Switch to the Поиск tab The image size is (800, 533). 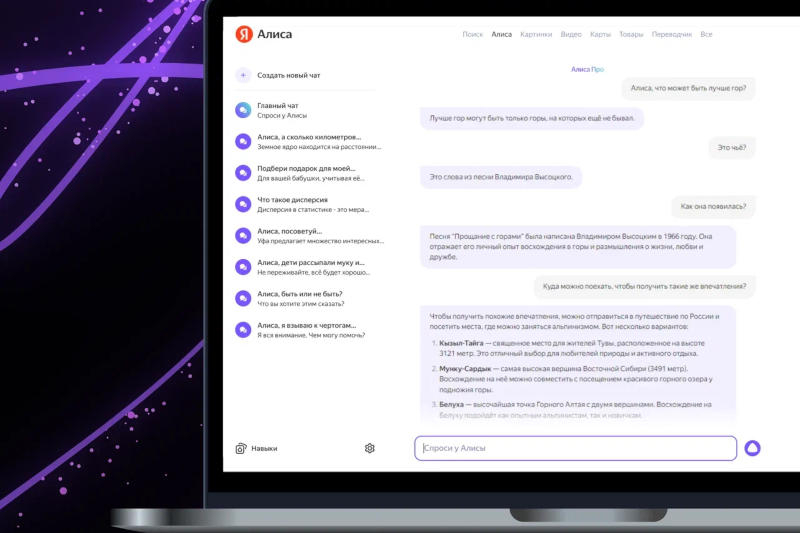click(472, 34)
